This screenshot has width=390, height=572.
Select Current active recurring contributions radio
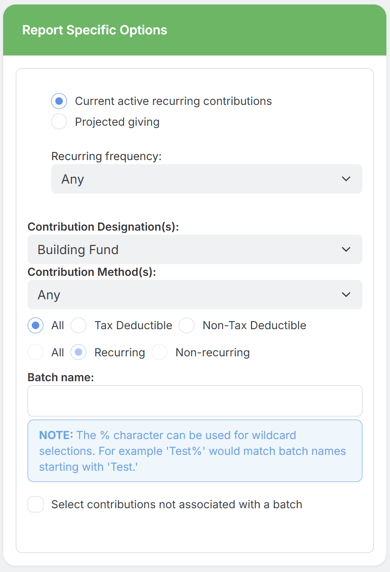(x=59, y=101)
